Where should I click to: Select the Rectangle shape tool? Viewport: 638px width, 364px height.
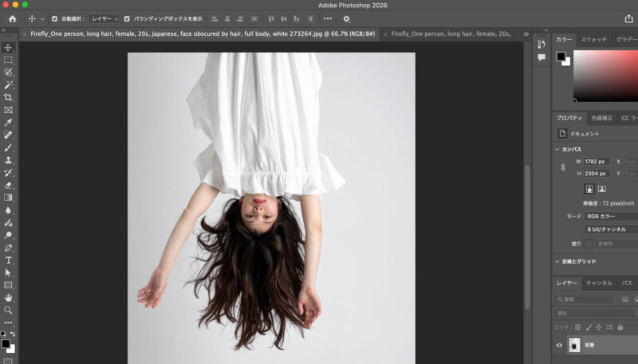(8, 285)
